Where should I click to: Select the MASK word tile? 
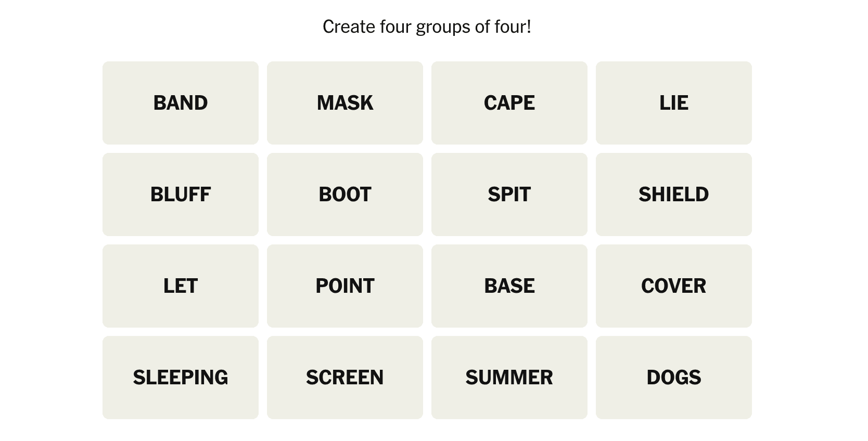coord(345,103)
